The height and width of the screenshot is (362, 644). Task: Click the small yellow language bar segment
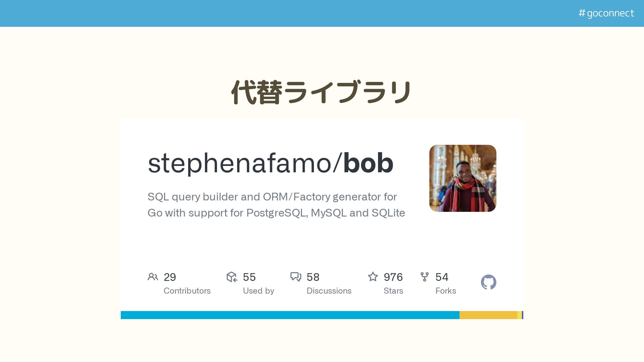(519, 315)
